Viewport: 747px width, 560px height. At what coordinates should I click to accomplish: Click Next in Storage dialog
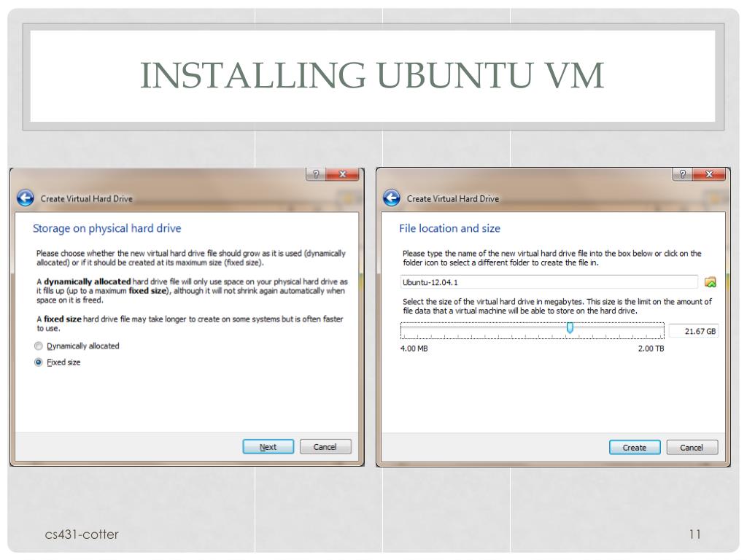tap(268, 447)
